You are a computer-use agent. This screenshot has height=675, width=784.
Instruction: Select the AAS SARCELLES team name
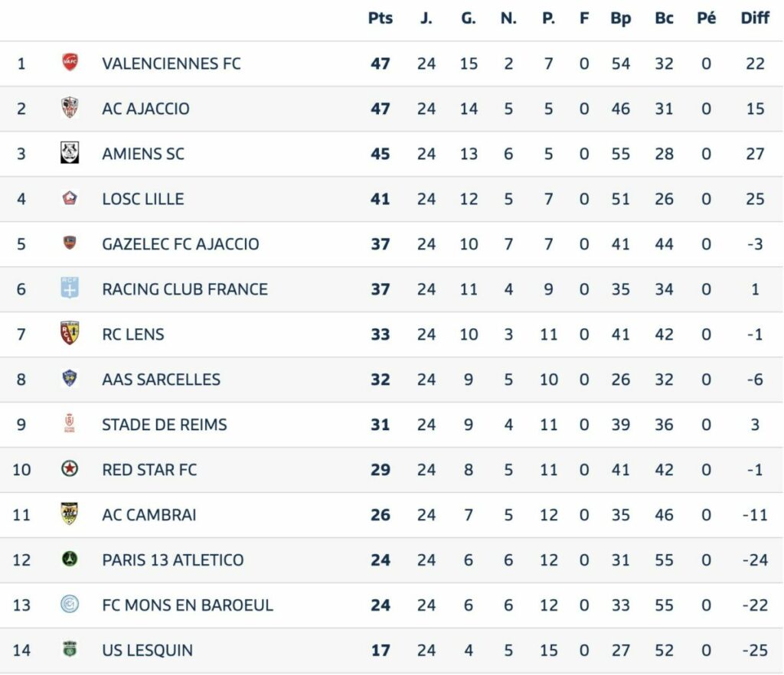coord(161,380)
